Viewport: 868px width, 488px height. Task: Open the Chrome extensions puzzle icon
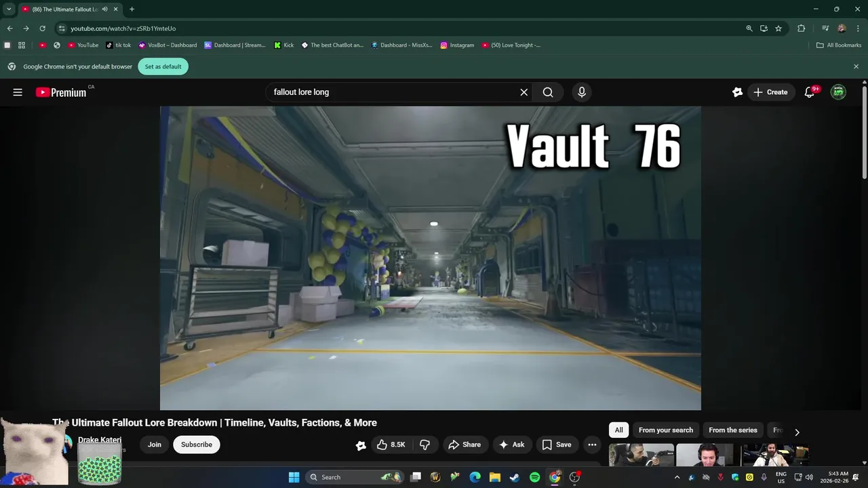coord(801,28)
